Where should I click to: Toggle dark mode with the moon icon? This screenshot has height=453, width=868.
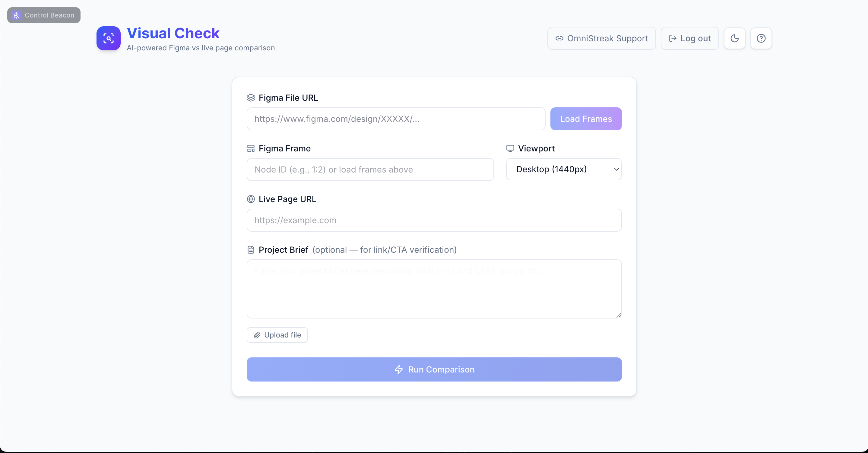(734, 38)
